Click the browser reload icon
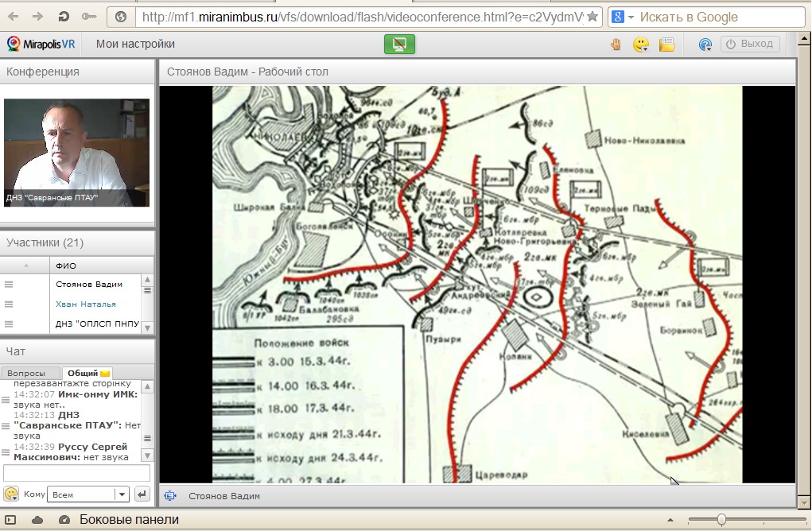 click(x=64, y=17)
